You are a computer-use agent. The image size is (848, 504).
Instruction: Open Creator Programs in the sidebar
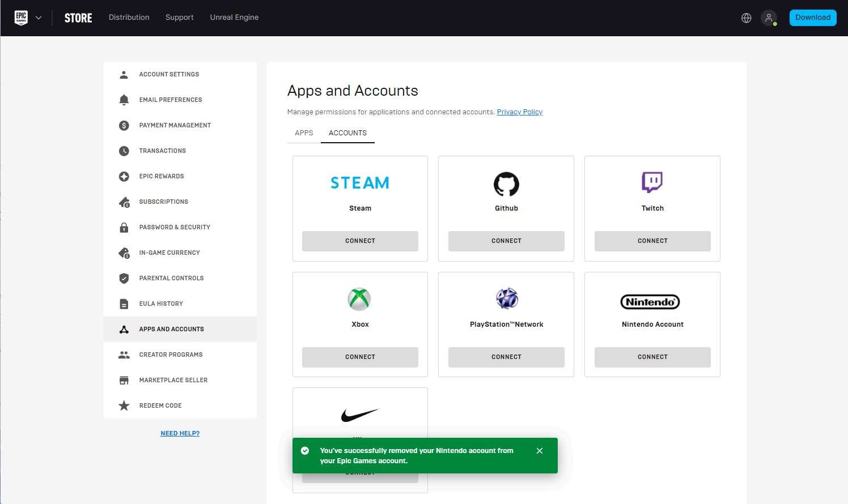(180, 354)
